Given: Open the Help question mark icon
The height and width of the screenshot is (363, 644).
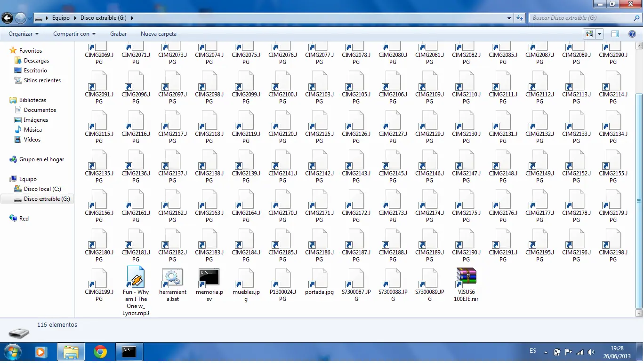Looking at the screenshot, I should (x=632, y=34).
